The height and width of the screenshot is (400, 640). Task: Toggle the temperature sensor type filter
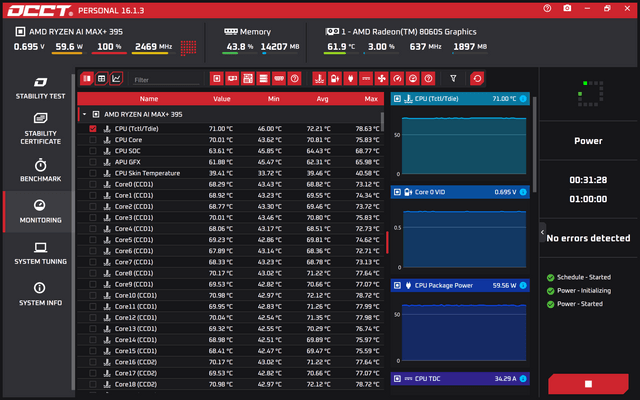click(319, 78)
